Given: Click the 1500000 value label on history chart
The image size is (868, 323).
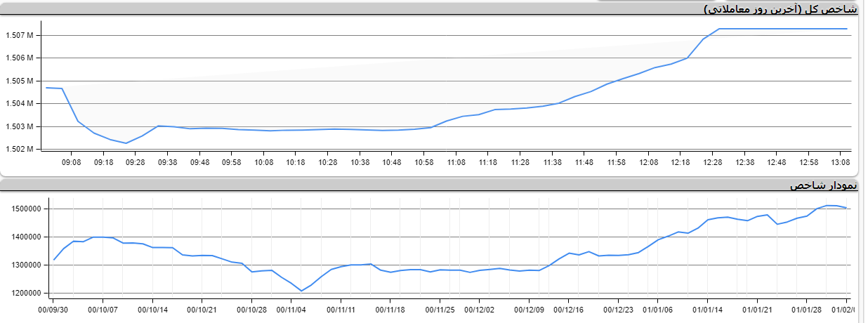Looking at the screenshot, I should click(x=25, y=209).
